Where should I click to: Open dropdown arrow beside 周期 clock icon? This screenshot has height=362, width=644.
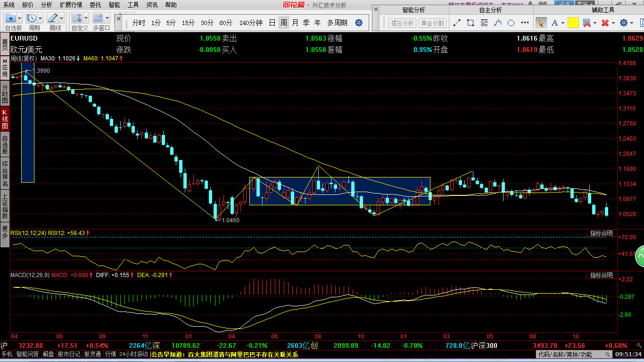click(x=41, y=18)
